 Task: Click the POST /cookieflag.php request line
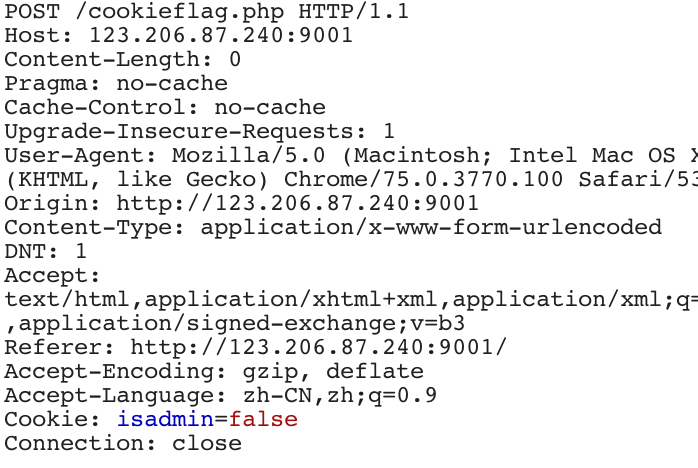[207, 12]
